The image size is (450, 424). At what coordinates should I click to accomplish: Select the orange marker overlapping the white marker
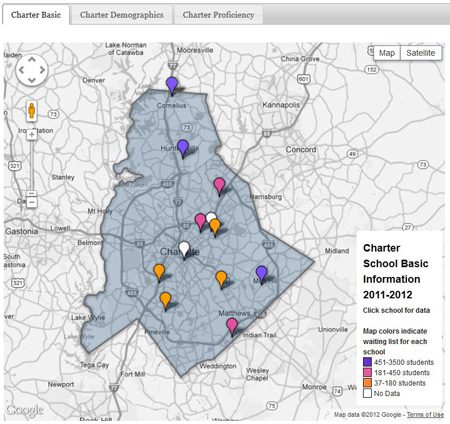point(215,226)
